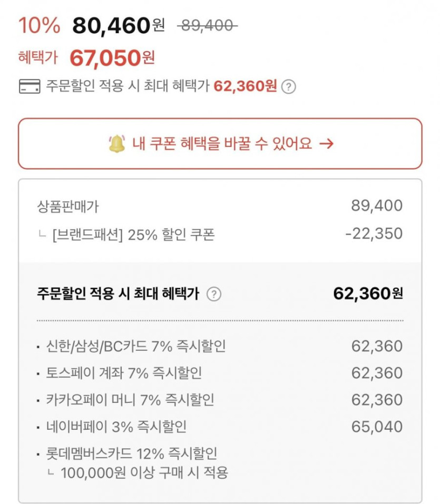The height and width of the screenshot is (504, 440).
Task: Pick the 카카오페이 머니 7% 즉시할인 row
Action: pos(130,400)
